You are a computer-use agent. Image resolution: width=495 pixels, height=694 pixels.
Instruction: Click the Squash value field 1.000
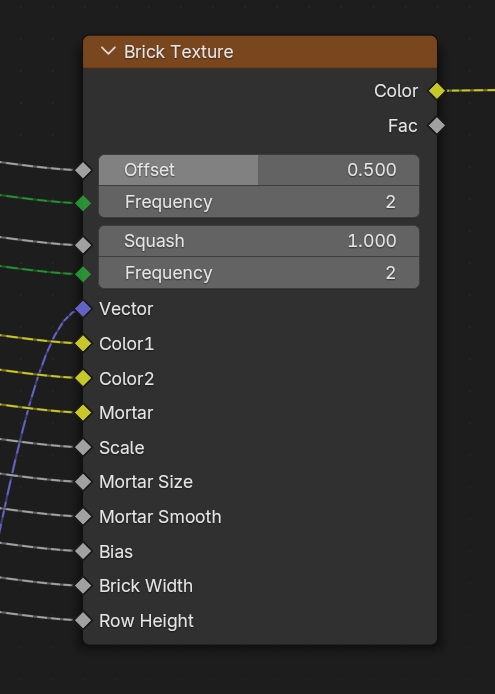click(x=259, y=241)
